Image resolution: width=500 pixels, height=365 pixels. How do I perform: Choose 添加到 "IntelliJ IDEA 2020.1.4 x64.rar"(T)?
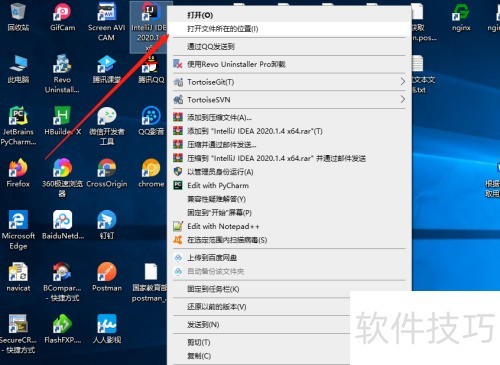289,131
